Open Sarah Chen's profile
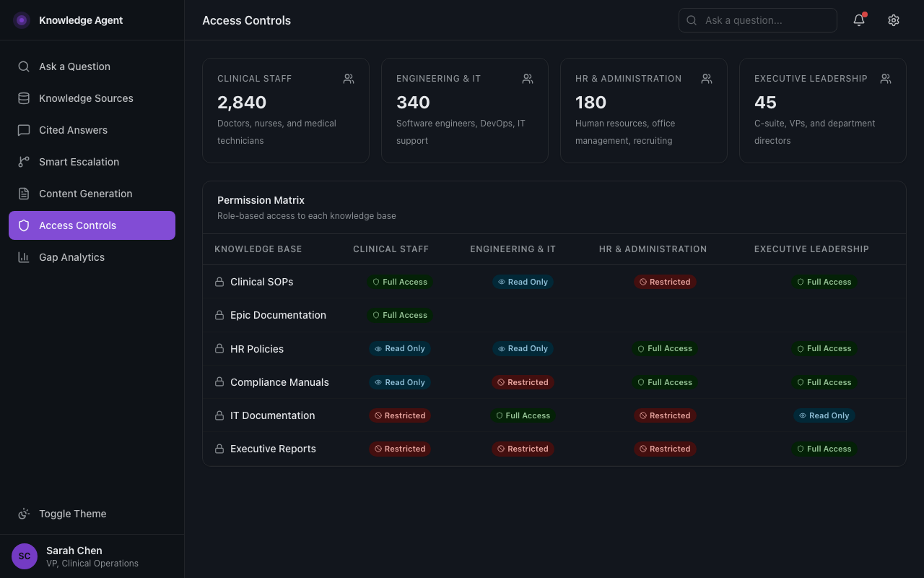The width and height of the screenshot is (924, 578). (74, 556)
